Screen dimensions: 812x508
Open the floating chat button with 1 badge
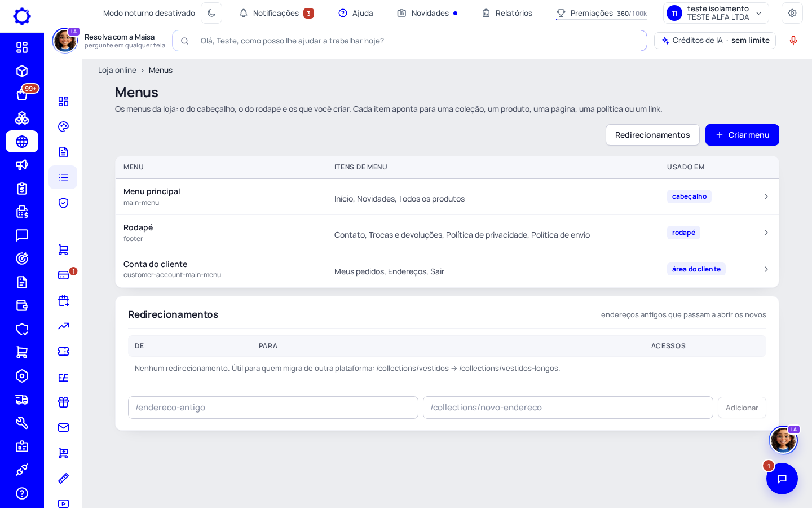(782, 479)
